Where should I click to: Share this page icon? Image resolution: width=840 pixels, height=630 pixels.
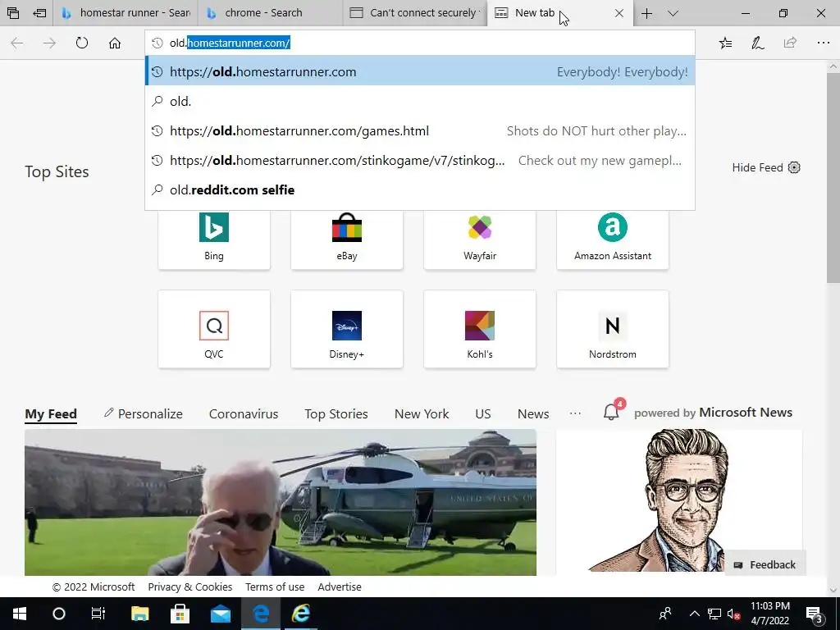point(790,43)
